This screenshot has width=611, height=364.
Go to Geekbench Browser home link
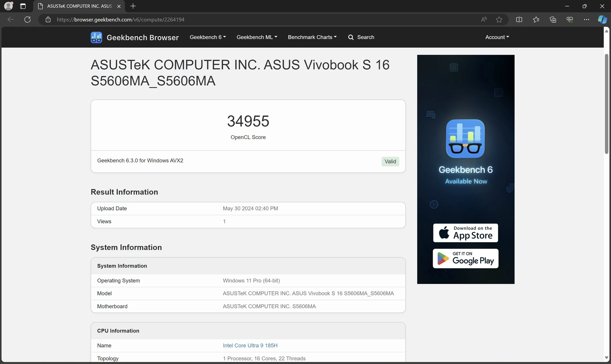(x=143, y=38)
